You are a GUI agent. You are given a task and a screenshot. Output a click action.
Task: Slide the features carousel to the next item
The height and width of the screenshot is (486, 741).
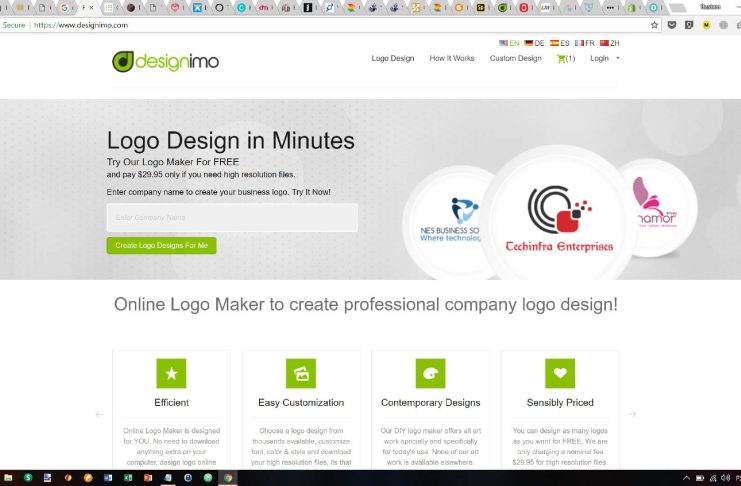(x=632, y=414)
